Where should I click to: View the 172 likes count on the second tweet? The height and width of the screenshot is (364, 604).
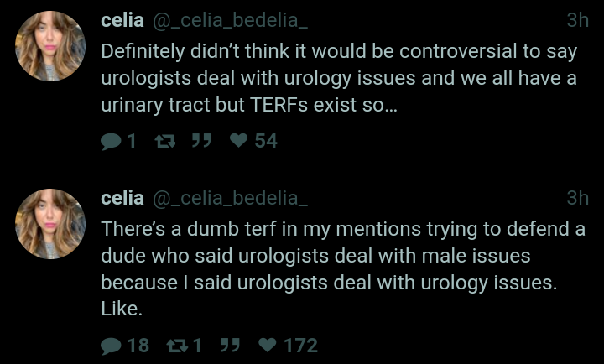click(x=299, y=345)
